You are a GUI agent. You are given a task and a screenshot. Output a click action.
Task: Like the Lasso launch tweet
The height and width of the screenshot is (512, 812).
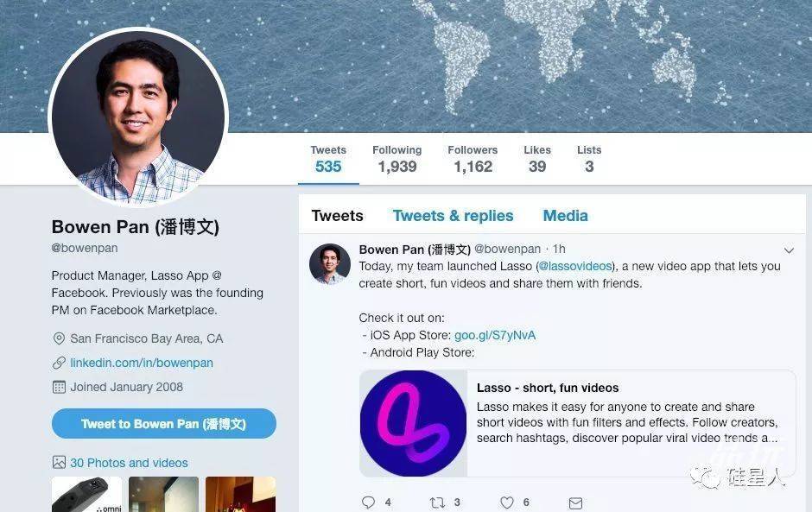coord(507,503)
